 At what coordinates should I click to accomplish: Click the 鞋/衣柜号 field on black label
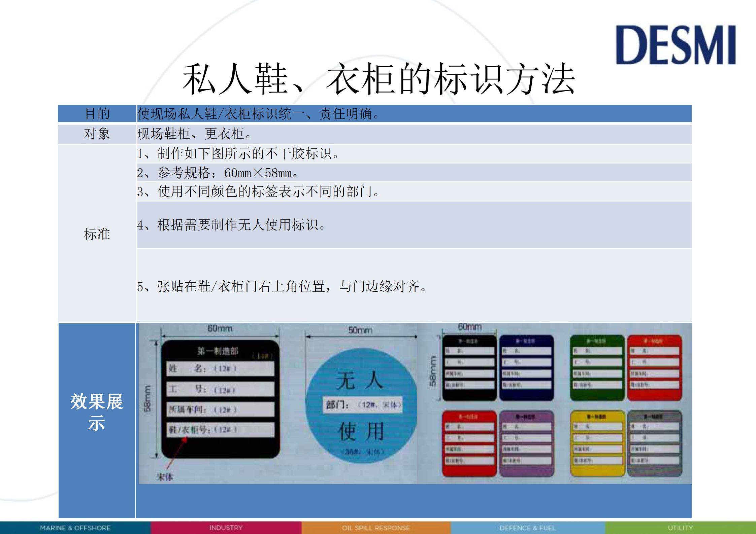220,430
